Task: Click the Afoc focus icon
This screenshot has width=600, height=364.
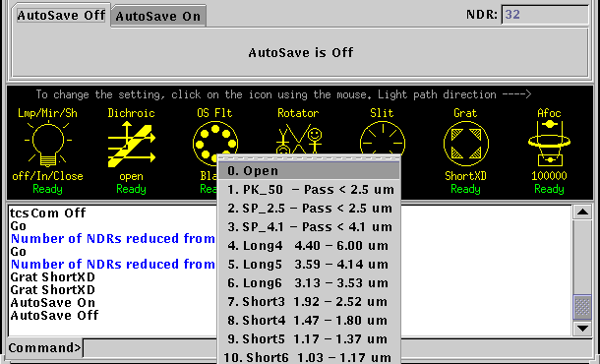Action: (549, 144)
